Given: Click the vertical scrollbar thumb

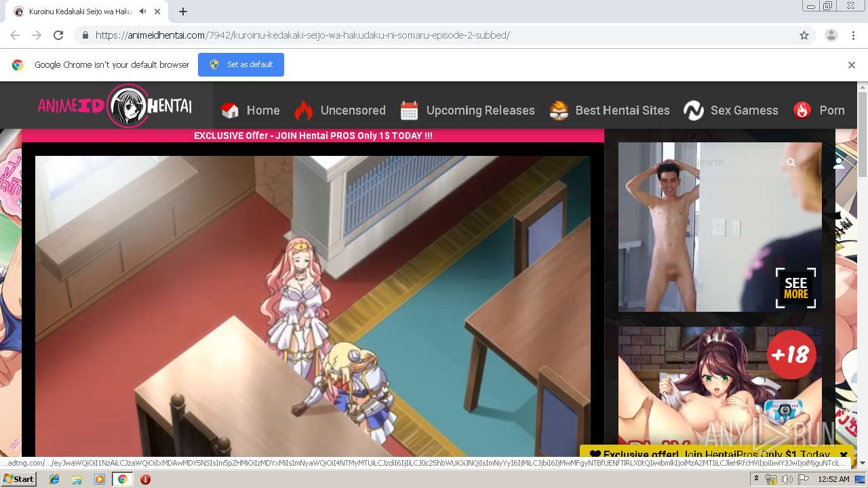Looking at the screenshot, I should pos(863,134).
